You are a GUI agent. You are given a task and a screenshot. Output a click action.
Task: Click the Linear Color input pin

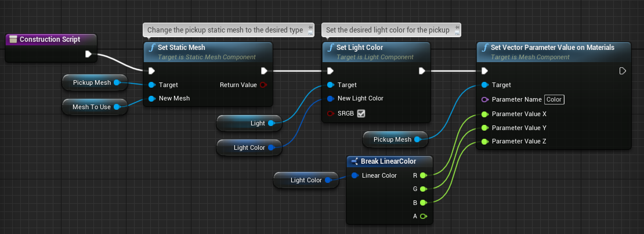[x=354, y=175]
